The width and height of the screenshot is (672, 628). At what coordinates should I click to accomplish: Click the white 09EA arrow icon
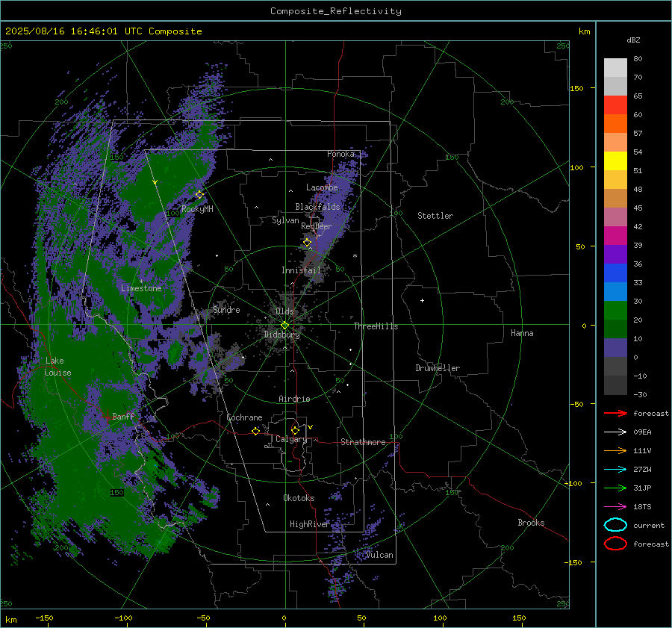point(615,432)
